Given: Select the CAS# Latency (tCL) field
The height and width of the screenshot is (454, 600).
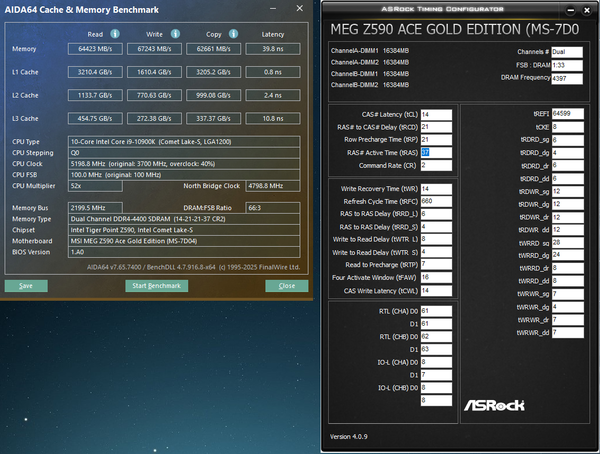Looking at the screenshot, I should click(x=436, y=114).
